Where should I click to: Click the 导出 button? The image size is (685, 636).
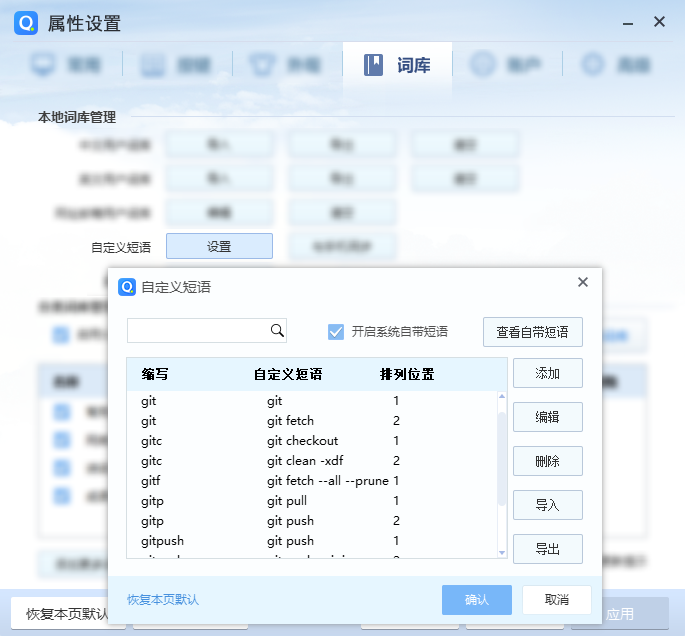pyautogui.click(x=547, y=549)
